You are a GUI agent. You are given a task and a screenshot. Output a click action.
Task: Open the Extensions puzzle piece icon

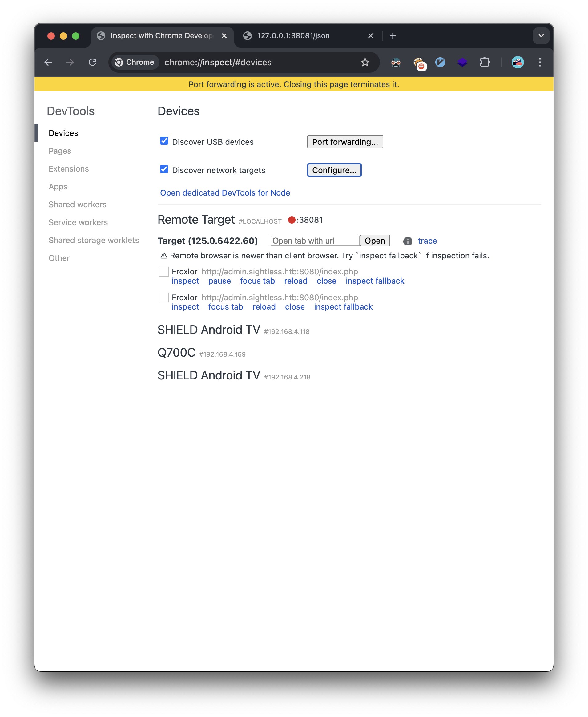485,62
